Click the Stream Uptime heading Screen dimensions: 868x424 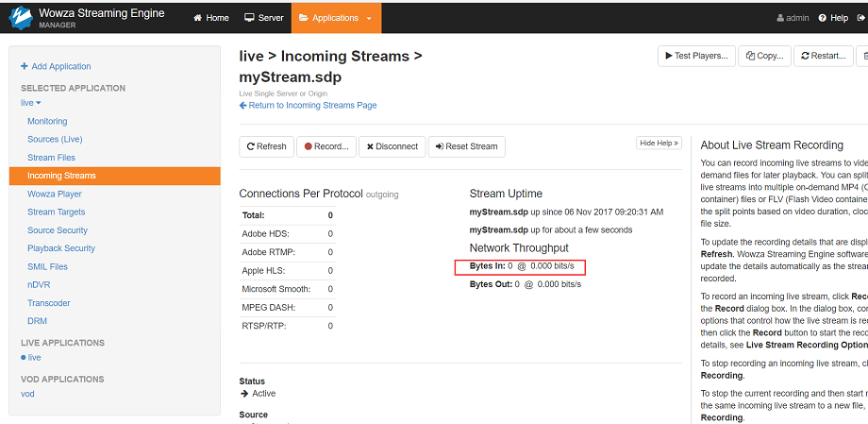point(506,194)
